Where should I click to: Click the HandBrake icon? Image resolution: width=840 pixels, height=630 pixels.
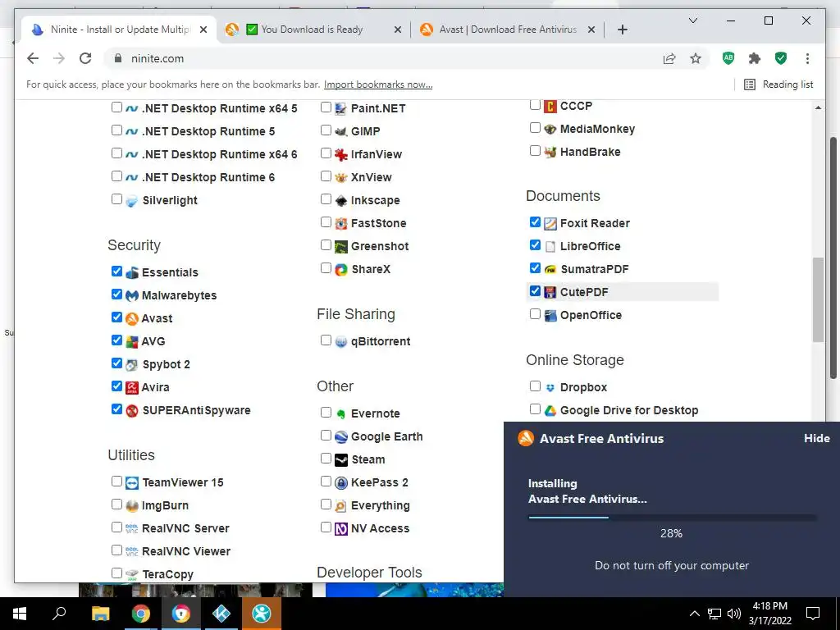tap(550, 152)
